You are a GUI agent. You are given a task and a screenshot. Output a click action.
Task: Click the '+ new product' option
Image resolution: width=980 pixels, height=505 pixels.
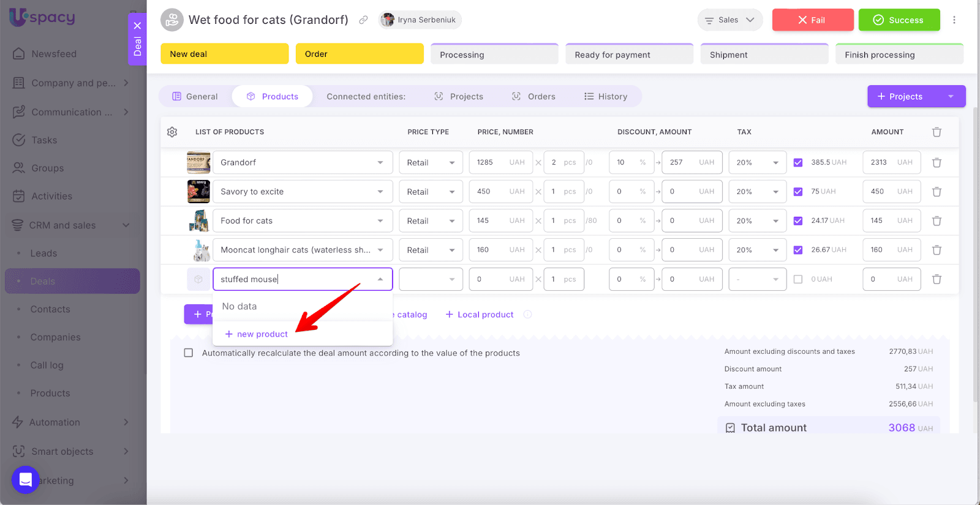pyautogui.click(x=257, y=334)
